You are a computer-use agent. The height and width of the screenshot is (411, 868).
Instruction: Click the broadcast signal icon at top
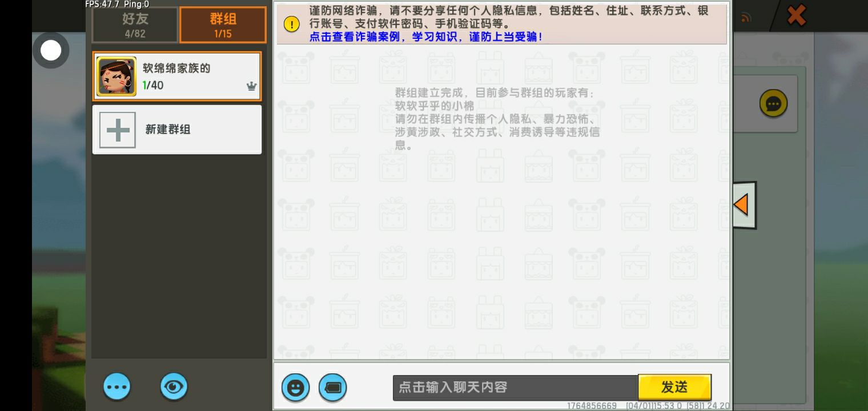point(745,18)
